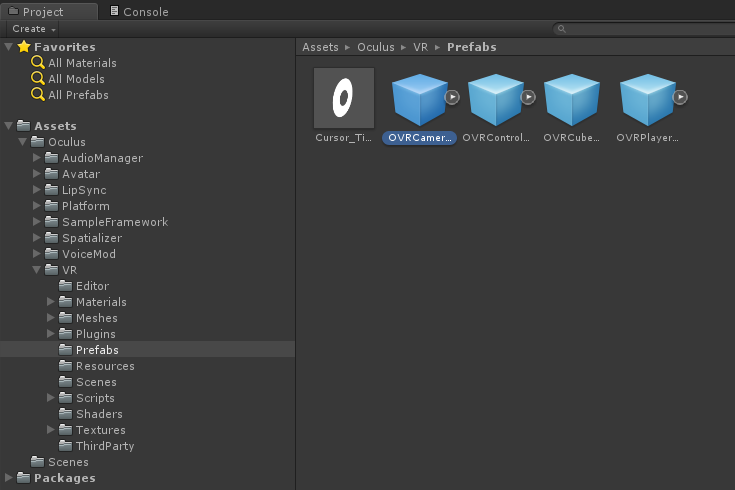
Task: Open the Create dropdown menu
Action: coord(33,29)
